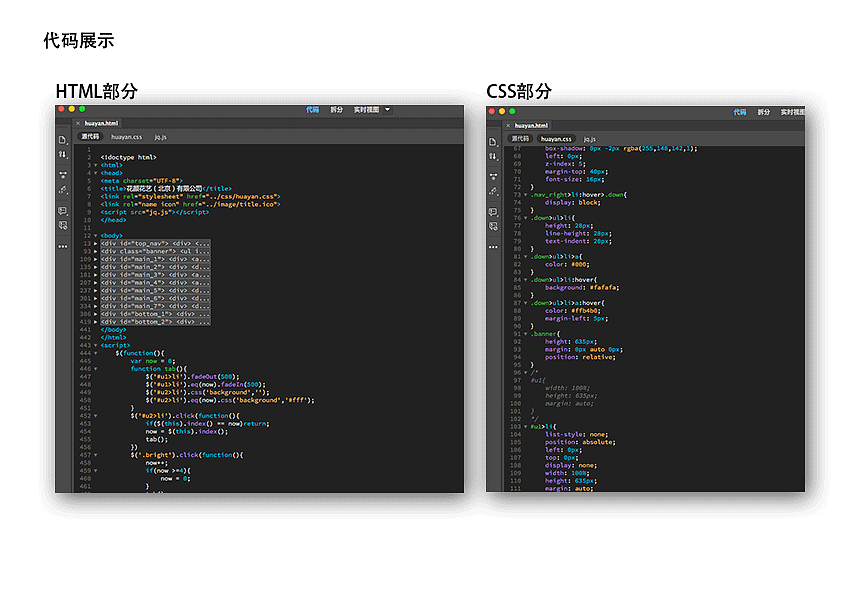Viewport: 842px width, 596px height.
Task: Expand the folded banner div at line 93
Action: [96, 251]
